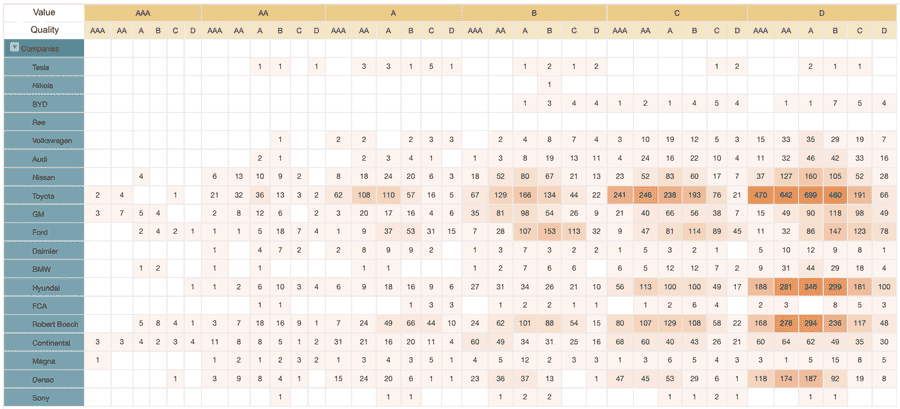Select the Ford row label
Image resolution: width=900 pixels, height=409 pixels.
click(x=44, y=232)
